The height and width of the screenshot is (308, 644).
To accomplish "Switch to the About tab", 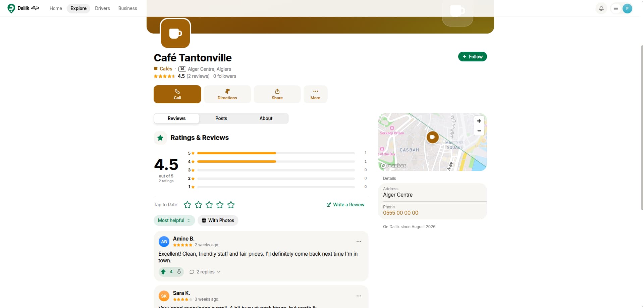I will click(x=266, y=118).
